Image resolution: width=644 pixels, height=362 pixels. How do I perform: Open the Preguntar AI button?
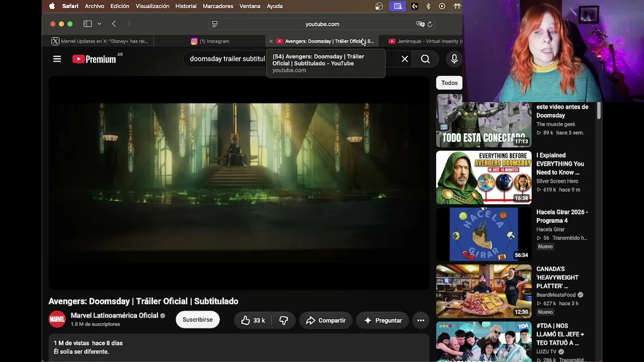(383, 320)
